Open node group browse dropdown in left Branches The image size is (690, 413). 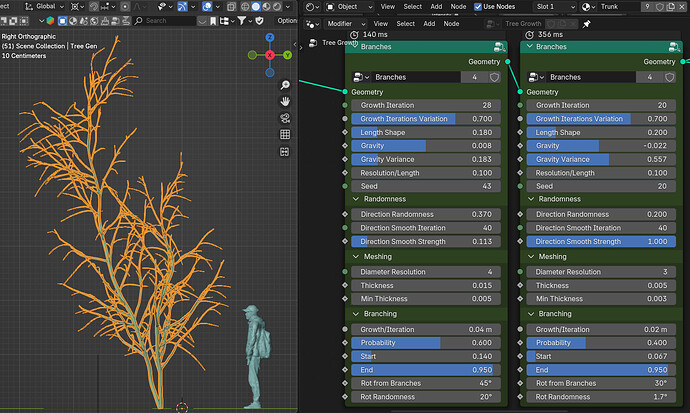[361, 77]
